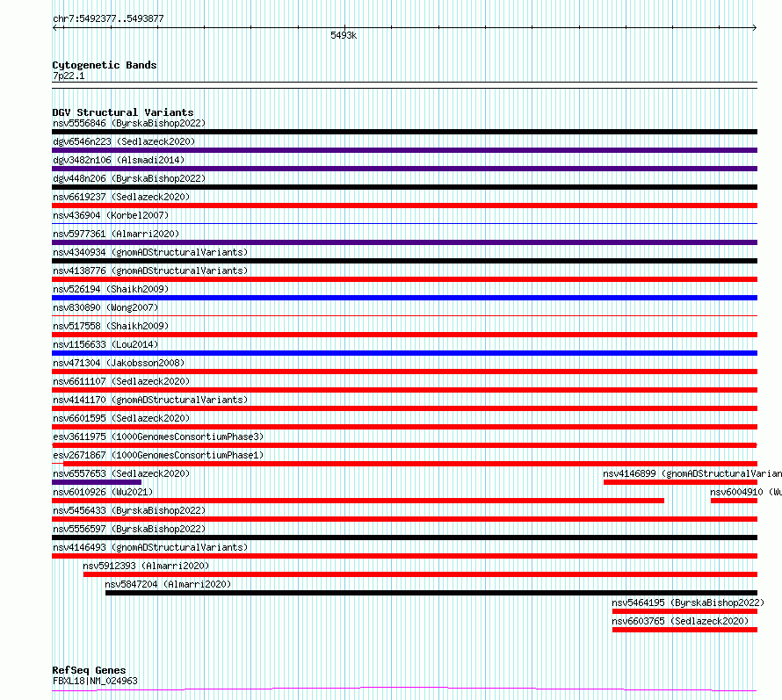This screenshot has width=782, height=700.
Task: Click nsv5464195 (ByrskaBishop2022) label
Action: [x=688, y=603]
